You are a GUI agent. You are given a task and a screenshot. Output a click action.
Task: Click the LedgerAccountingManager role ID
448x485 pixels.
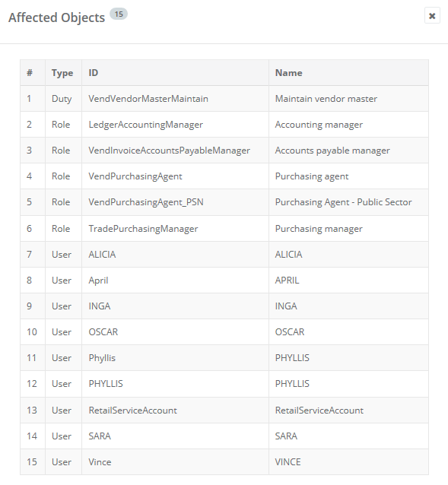pos(146,125)
